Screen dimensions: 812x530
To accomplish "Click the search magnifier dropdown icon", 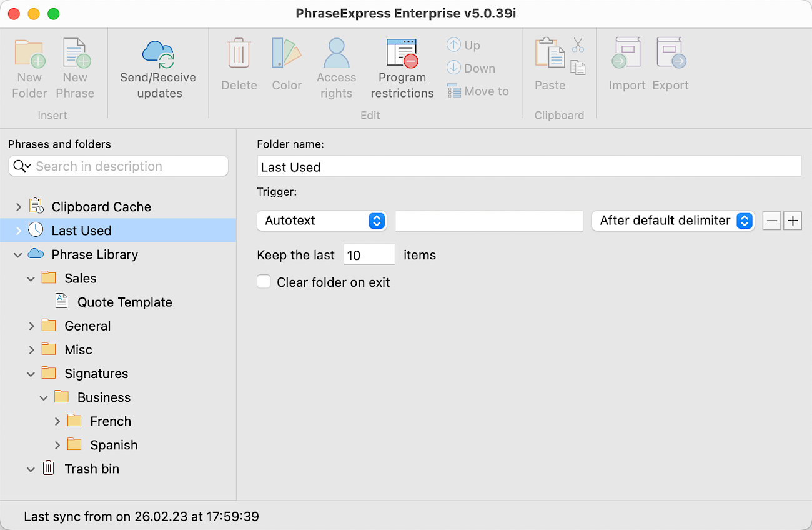I will pyautogui.click(x=22, y=166).
